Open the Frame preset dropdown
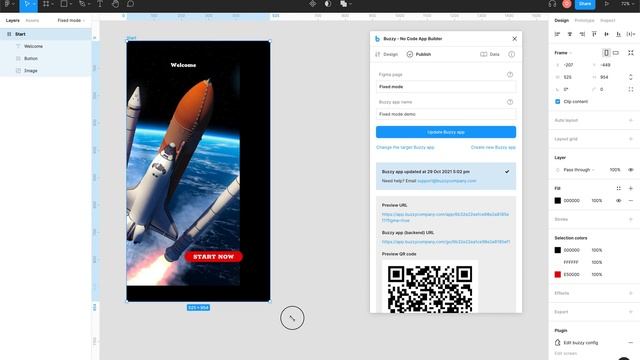The width and height of the screenshot is (640, 360). coord(563,53)
